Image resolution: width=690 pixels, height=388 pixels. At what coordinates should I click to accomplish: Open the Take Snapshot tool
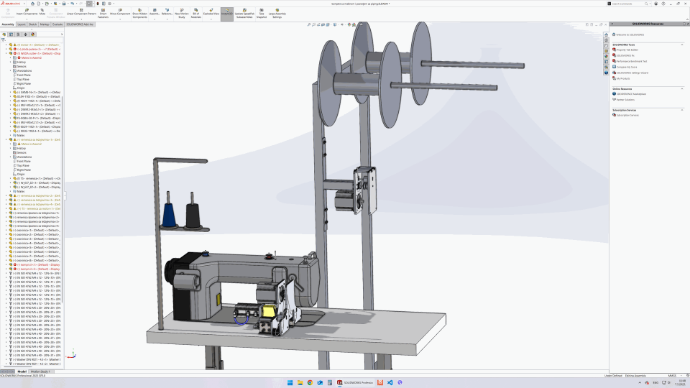pyautogui.click(x=261, y=13)
